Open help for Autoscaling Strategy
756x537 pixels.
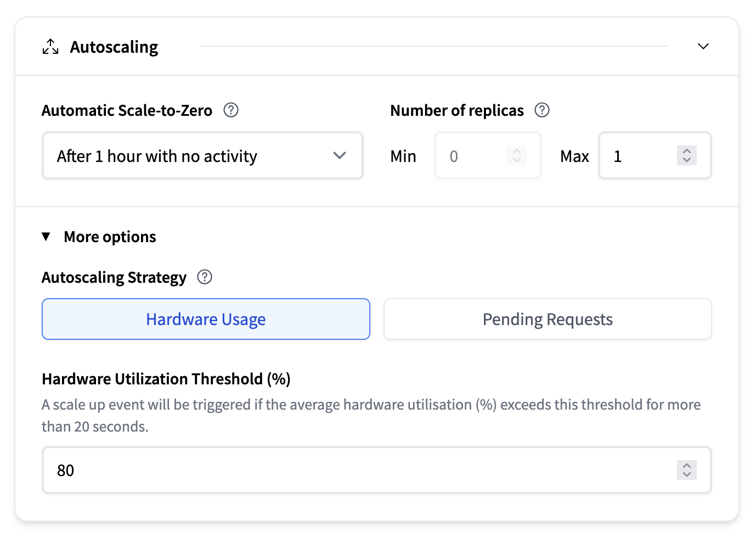point(205,277)
